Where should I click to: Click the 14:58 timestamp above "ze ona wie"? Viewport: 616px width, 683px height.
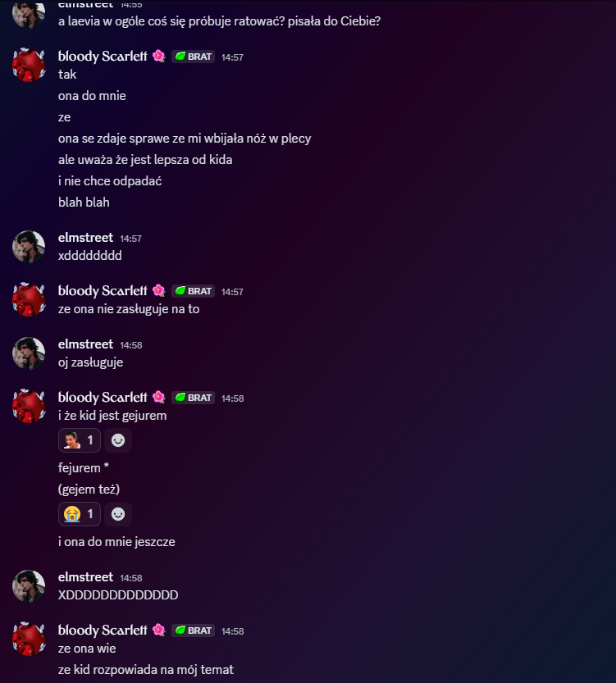pos(232,631)
